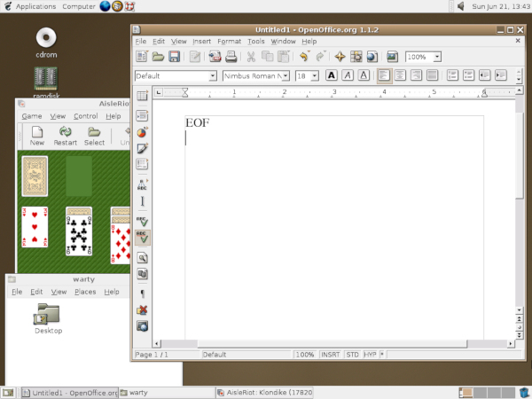532x399 pixels.
Task: Open the Tools menu
Action: tap(256, 42)
